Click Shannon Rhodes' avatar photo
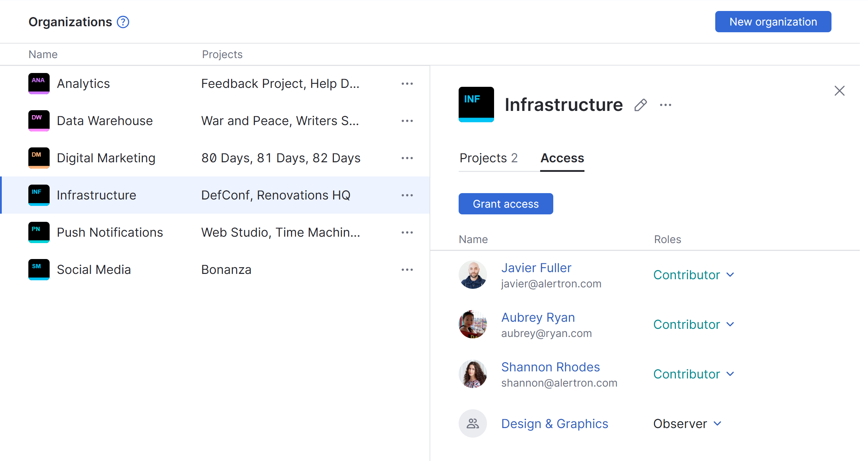This screenshot has height=461, width=868. coord(472,374)
